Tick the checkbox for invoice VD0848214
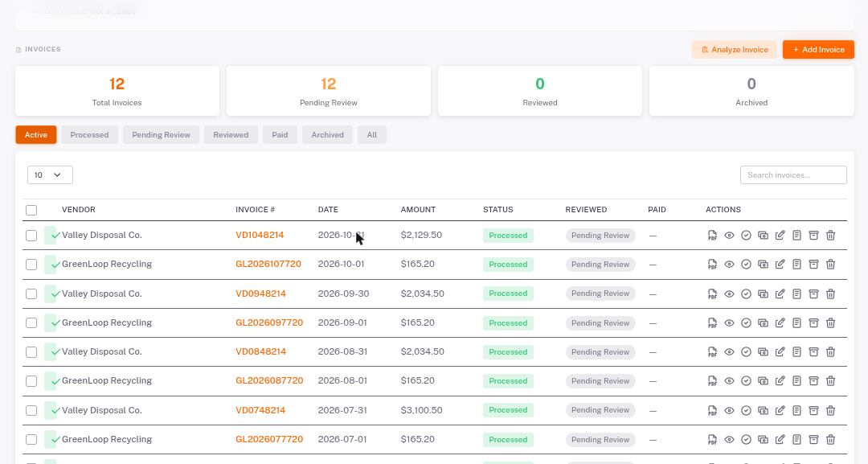 (31, 352)
